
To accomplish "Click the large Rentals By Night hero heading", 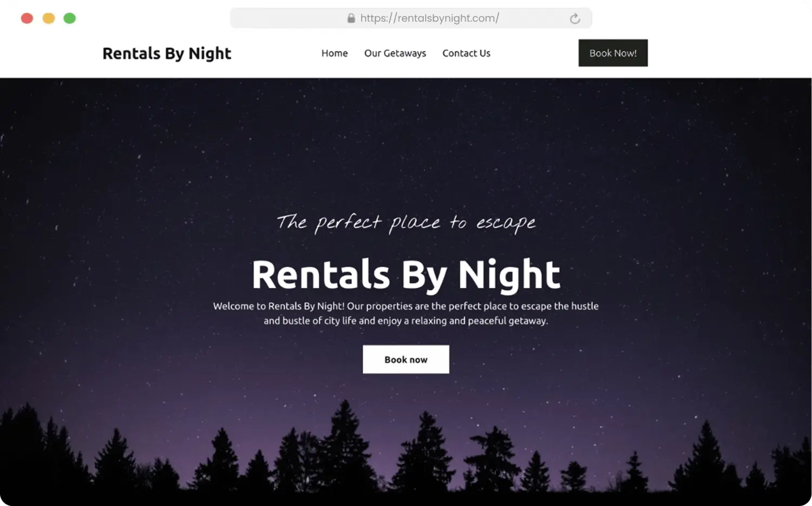I will [x=406, y=275].
